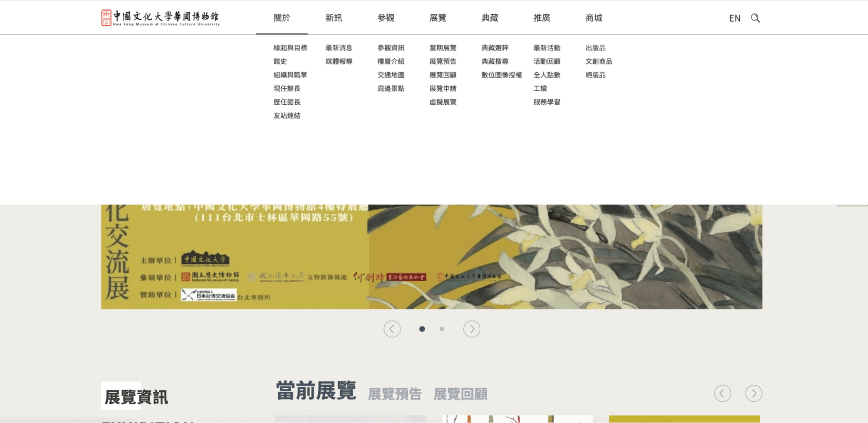Open 全人點數 link
868x423 pixels.
point(547,75)
